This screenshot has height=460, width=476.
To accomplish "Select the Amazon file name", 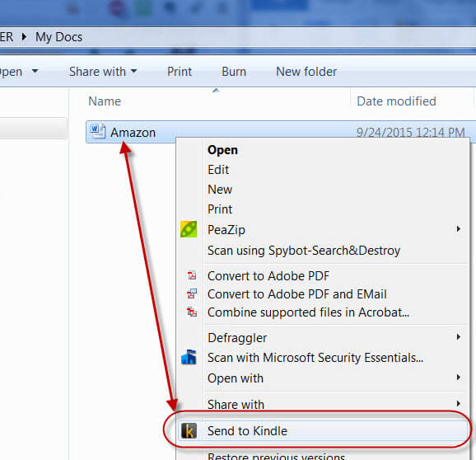I will point(133,133).
